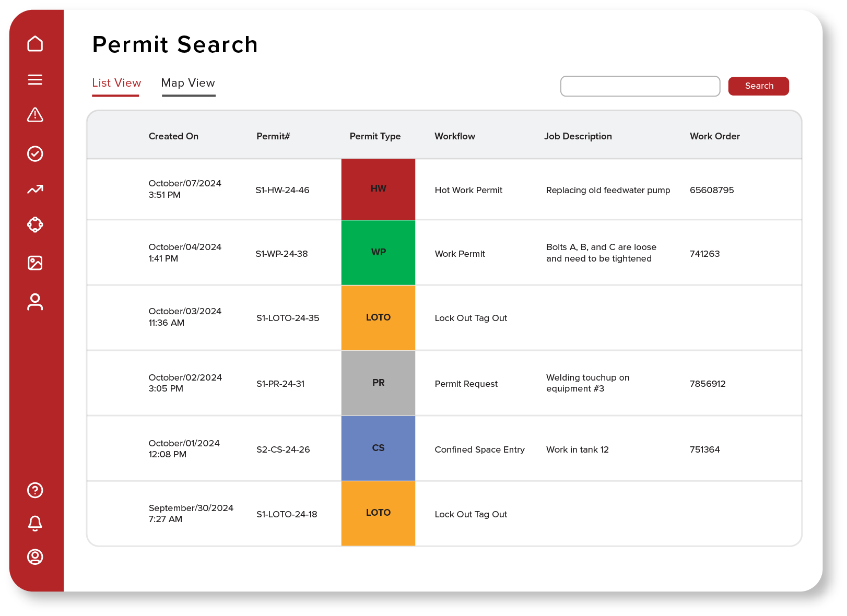Click the green WP permit type cell
Image resolution: width=847 pixels, height=616 pixels.
tap(378, 253)
